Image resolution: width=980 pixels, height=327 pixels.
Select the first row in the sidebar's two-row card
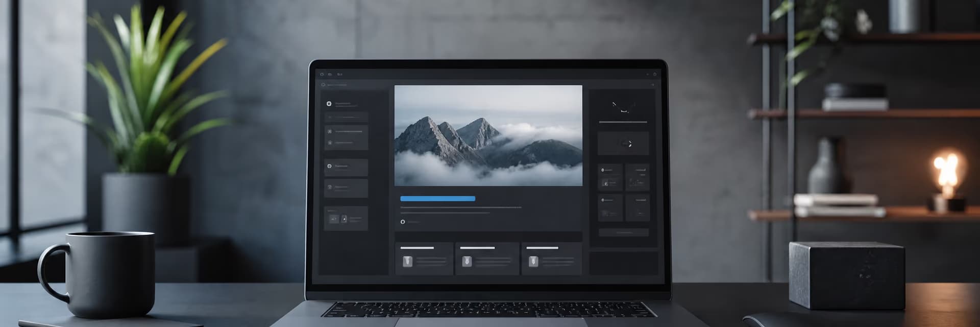point(346,131)
